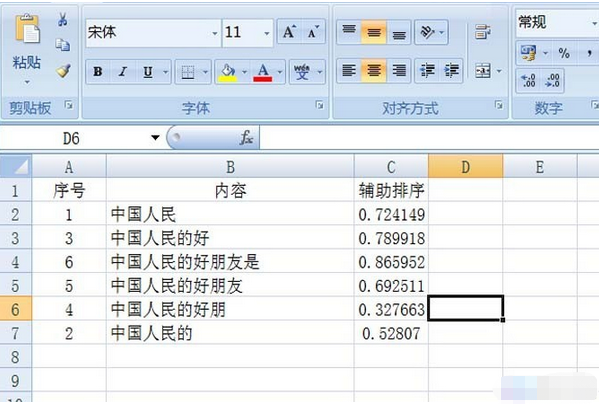
Task: Increase font size with large A
Action: click(x=289, y=32)
